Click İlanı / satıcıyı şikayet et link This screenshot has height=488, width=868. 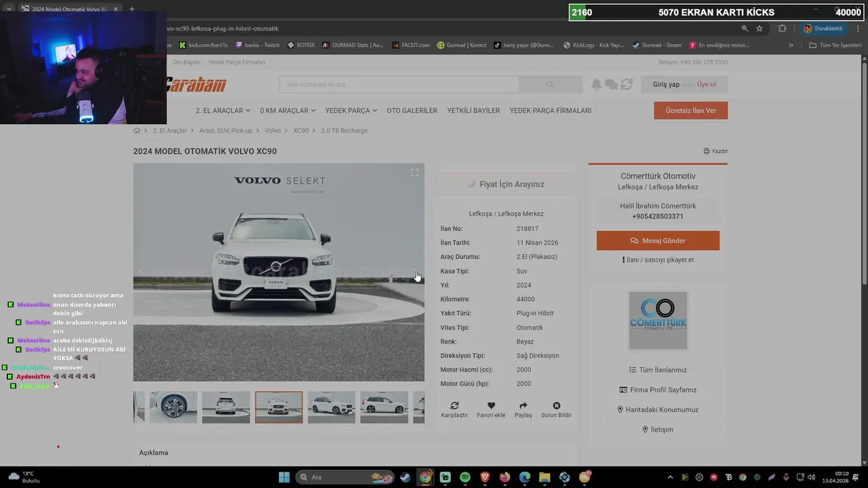(x=658, y=260)
